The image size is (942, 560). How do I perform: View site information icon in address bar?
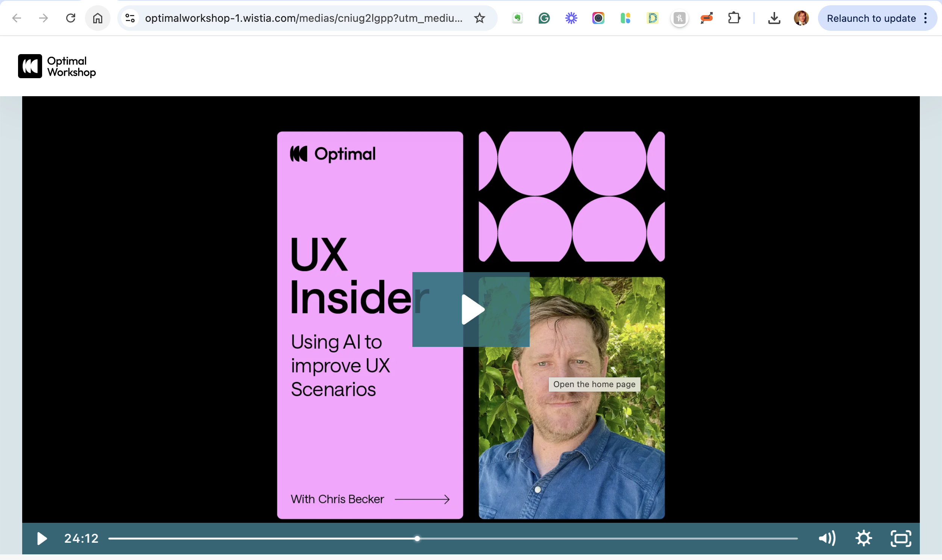[x=130, y=18]
